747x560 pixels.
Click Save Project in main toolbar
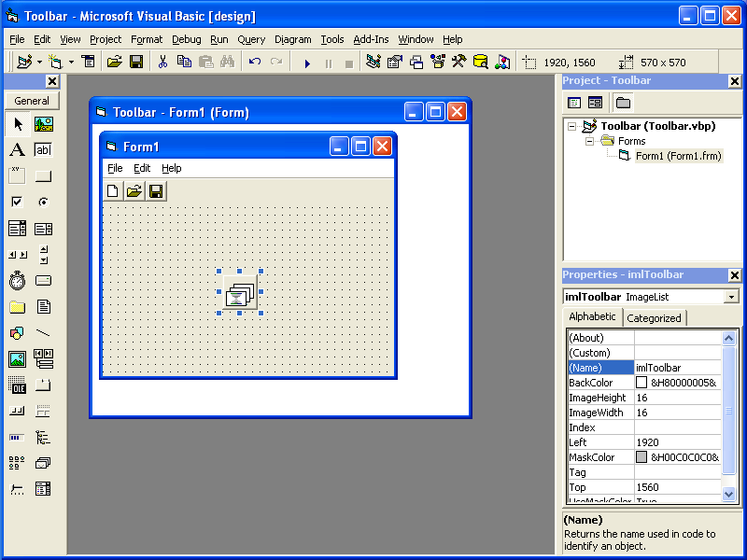[x=136, y=62]
